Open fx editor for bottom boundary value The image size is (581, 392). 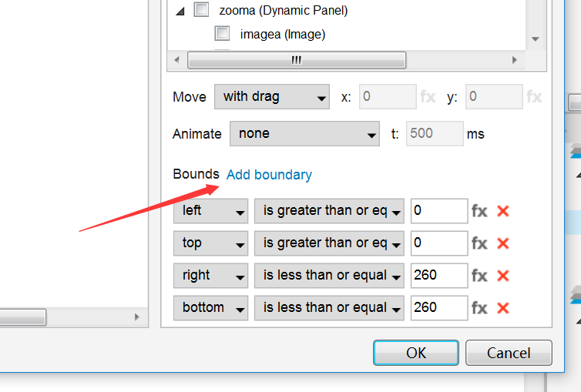tap(479, 308)
